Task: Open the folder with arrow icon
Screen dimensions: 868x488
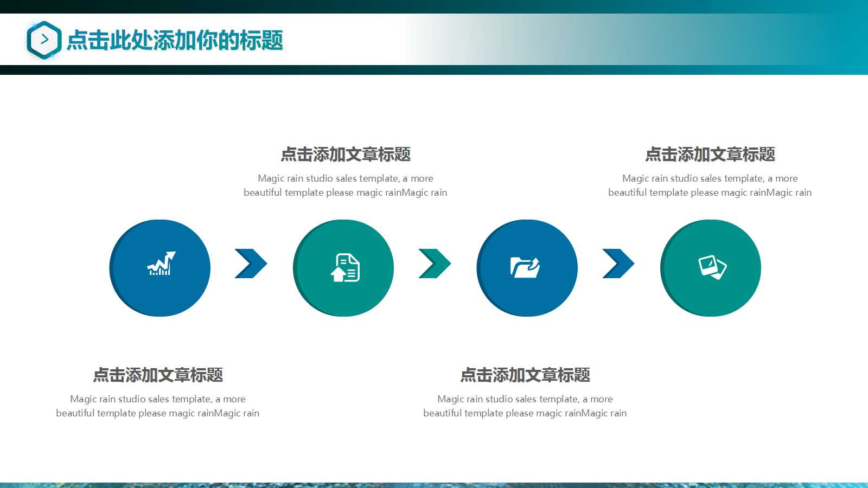Action: [526, 267]
